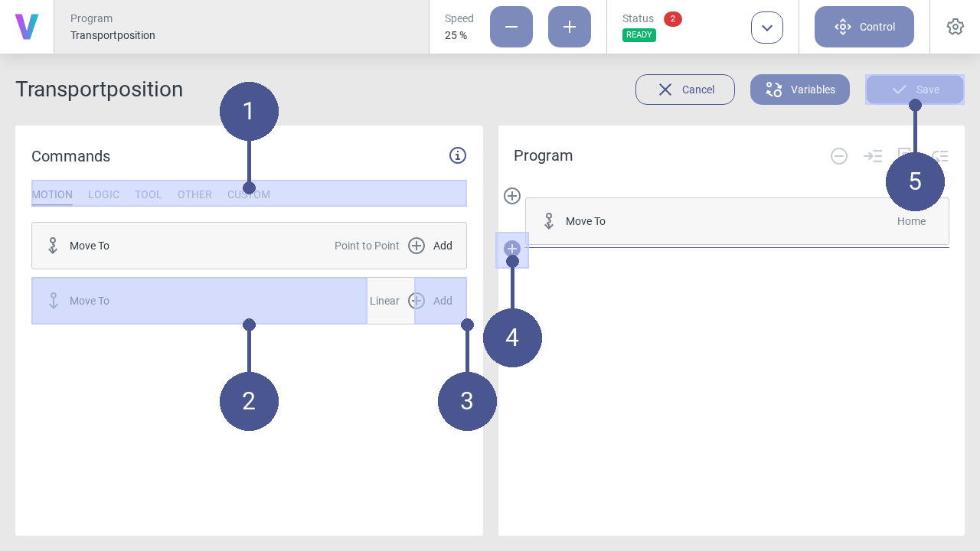980x551 pixels.
Task: Switch to the LOGIC commands tab
Action: click(103, 194)
